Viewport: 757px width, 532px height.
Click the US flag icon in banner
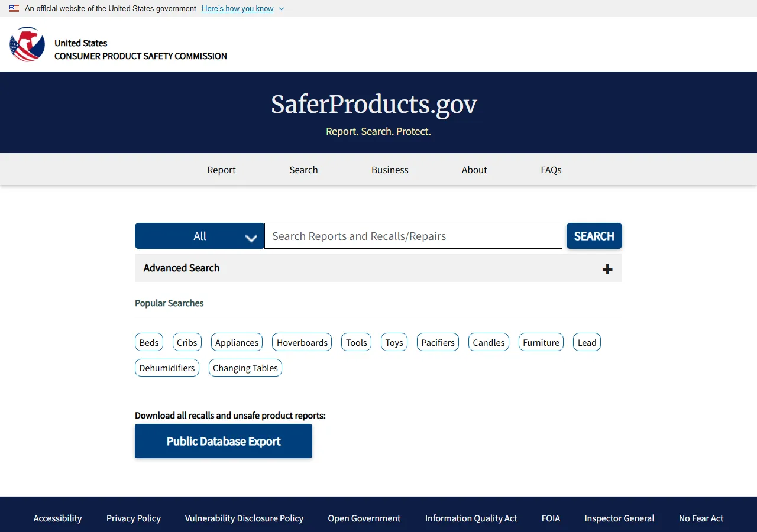[x=14, y=9]
